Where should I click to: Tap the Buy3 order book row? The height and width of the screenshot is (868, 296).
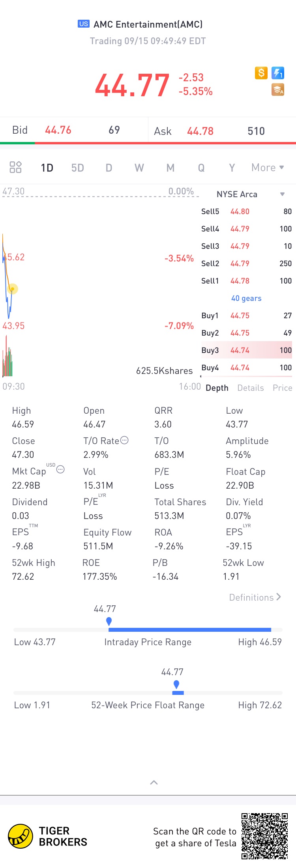246,350
